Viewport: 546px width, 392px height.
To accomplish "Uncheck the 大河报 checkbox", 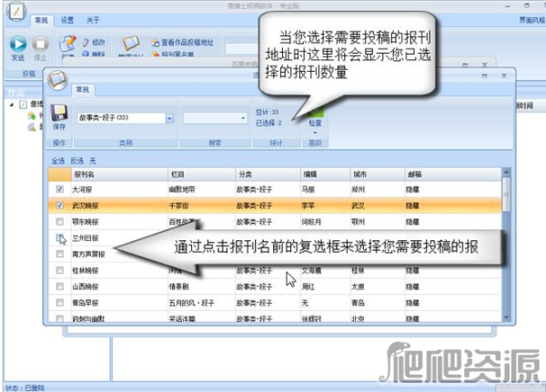I will click(59, 189).
